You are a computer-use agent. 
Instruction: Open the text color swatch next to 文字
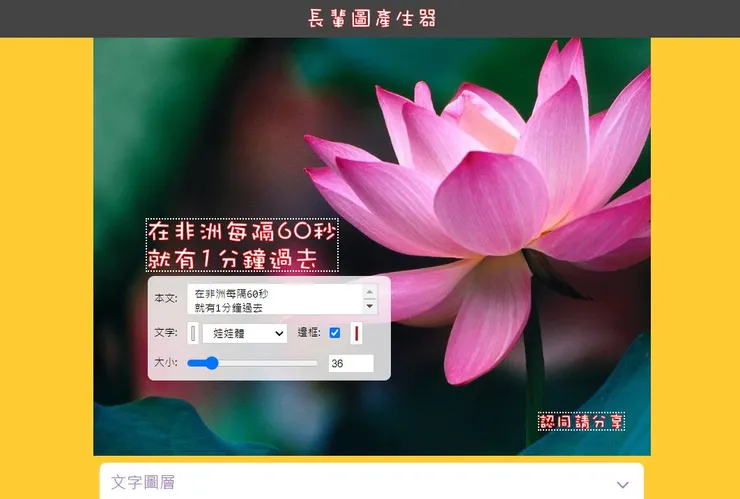193,333
